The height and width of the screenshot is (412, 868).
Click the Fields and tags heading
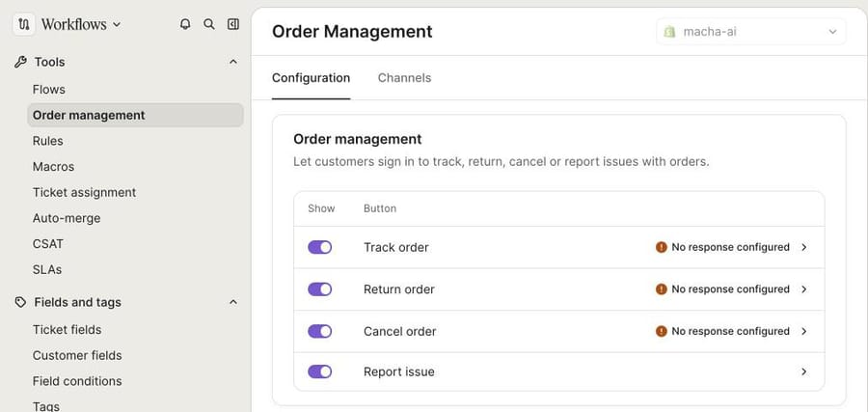(x=77, y=302)
